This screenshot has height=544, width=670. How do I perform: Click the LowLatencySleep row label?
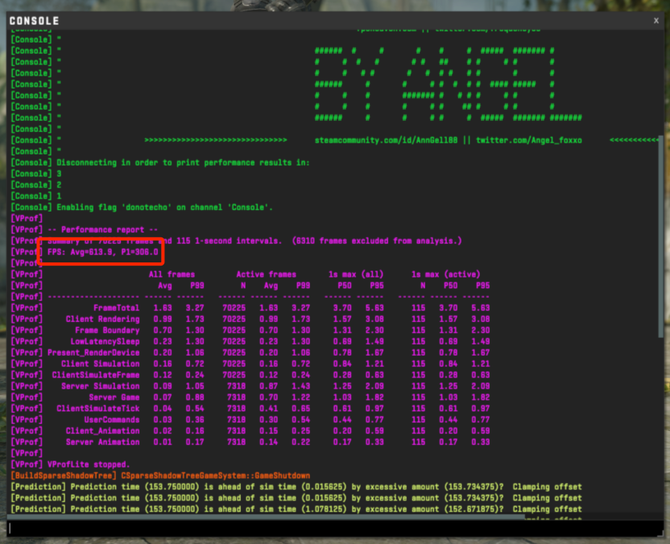[x=105, y=341]
